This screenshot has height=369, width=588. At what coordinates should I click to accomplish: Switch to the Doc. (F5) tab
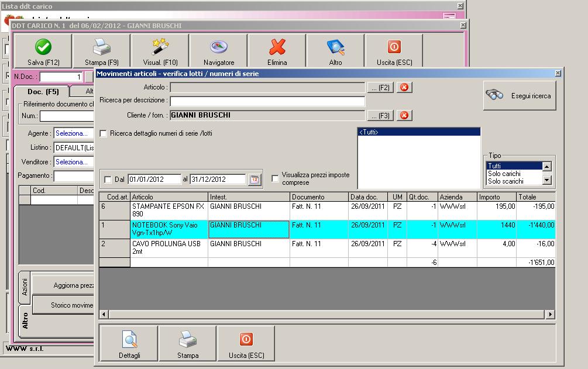pos(43,91)
